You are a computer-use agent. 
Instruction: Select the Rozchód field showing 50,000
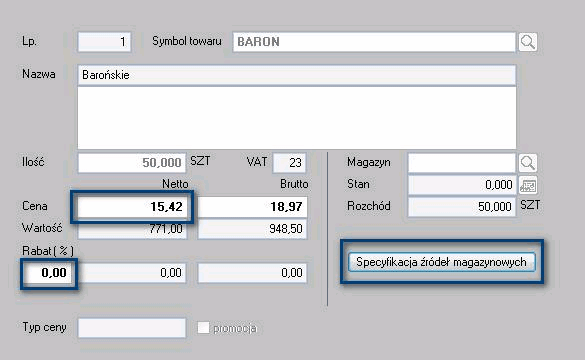click(x=462, y=207)
